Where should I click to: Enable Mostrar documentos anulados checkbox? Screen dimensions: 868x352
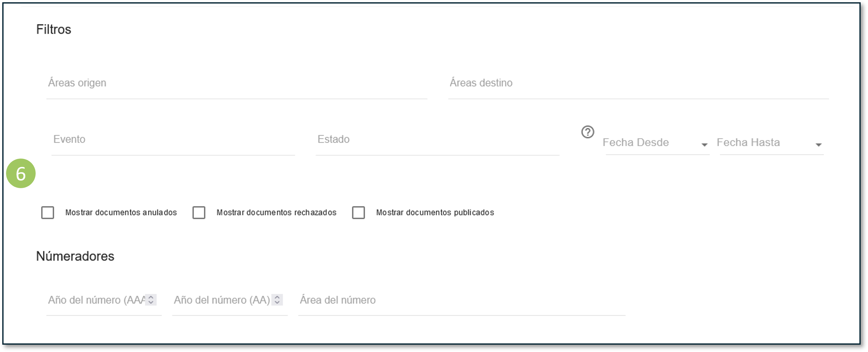[48, 213]
